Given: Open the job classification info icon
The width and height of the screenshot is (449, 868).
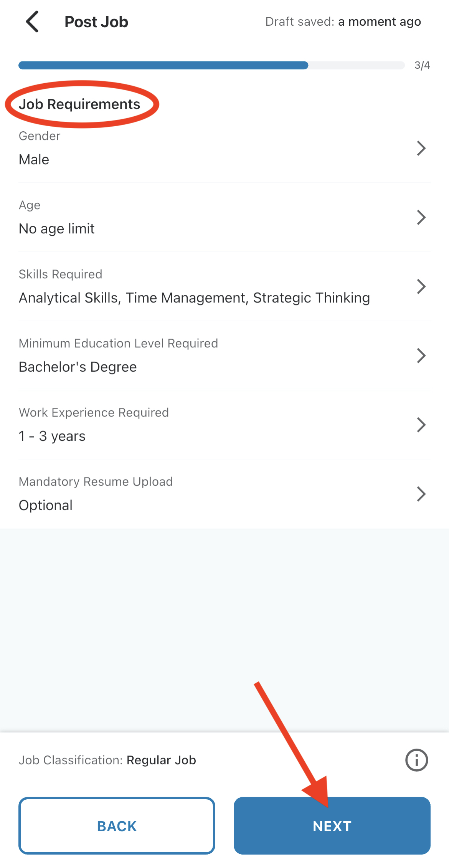Looking at the screenshot, I should coord(416,760).
